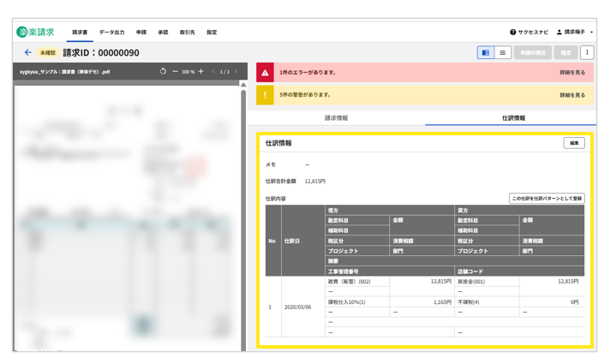Click この仕訳を仕訳パターンとして登録 button

[547, 198]
